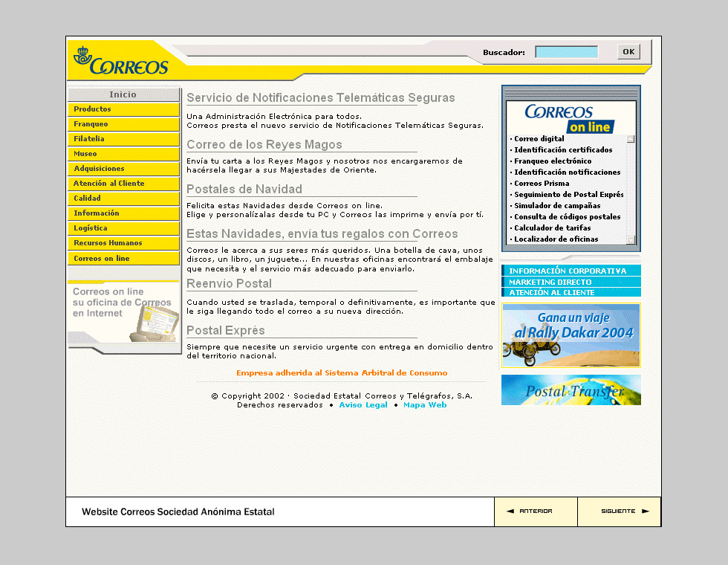Open the Calidad menu item
The image size is (728, 565).
tap(123, 198)
